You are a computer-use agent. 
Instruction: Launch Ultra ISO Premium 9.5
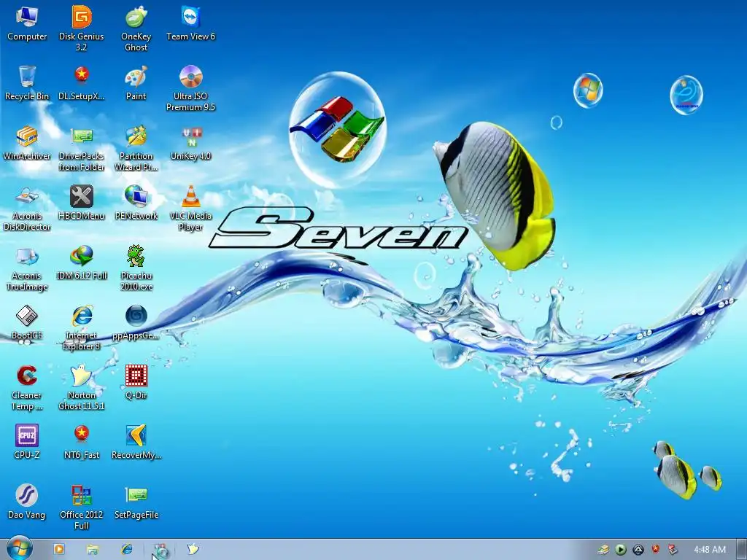pyautogui.click(x=190, y=88)
